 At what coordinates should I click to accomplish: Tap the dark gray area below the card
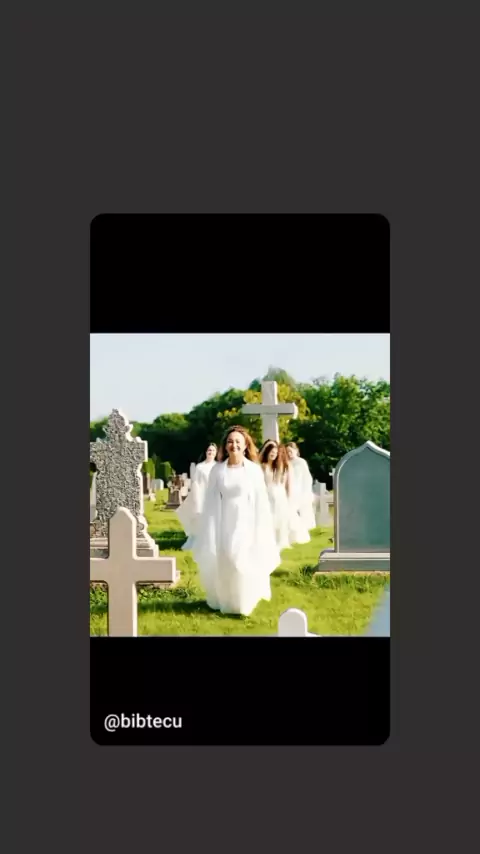(x=240, y=800)
